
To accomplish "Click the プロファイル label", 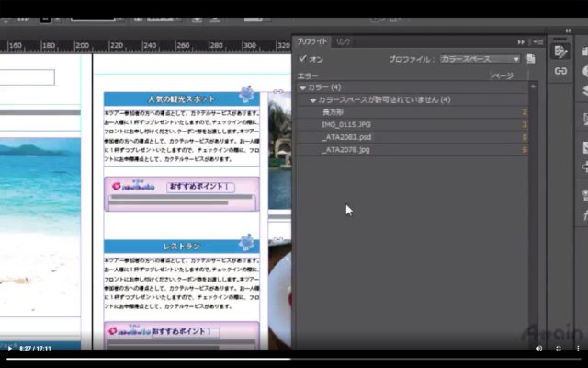I will (x=412, y=59).
